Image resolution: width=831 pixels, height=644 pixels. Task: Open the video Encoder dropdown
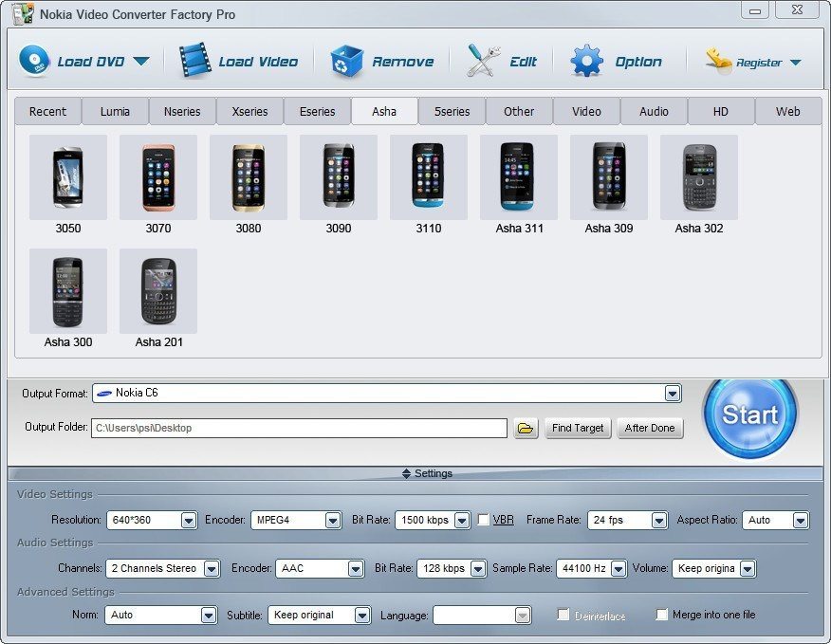pos(332,520)
